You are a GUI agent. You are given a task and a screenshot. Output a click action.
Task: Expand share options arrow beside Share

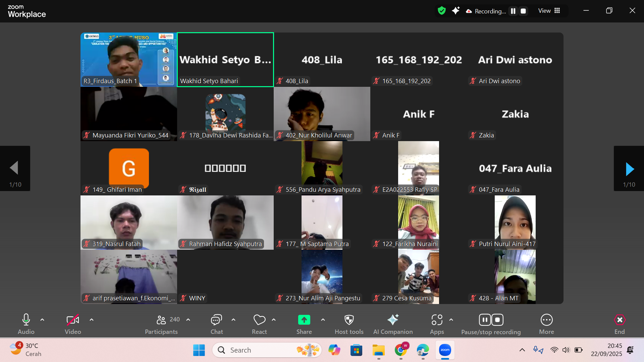323,320
